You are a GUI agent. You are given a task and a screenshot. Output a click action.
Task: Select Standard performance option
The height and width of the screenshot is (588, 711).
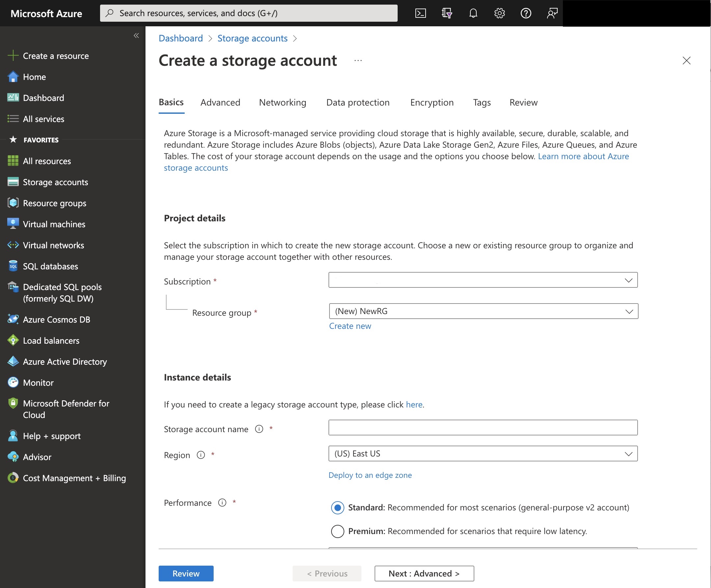tap(337, 507)
